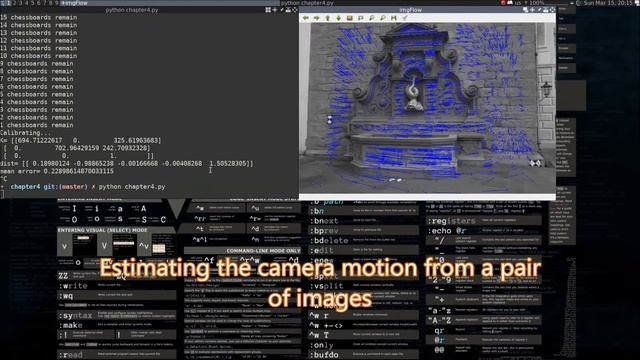Click the '15 chessboards remain' terminal line
The image size is (640, 360).
[x=38, y=18]
